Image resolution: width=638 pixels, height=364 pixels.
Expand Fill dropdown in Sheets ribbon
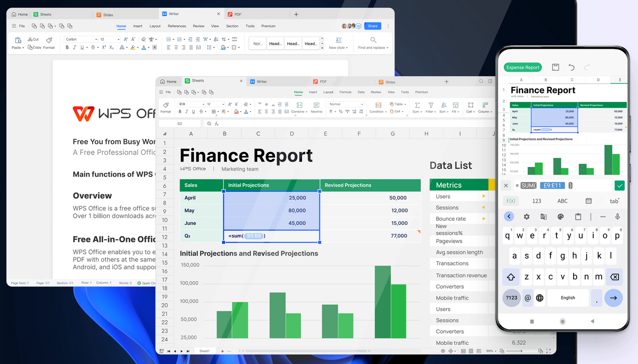click(x=457, y=112)
